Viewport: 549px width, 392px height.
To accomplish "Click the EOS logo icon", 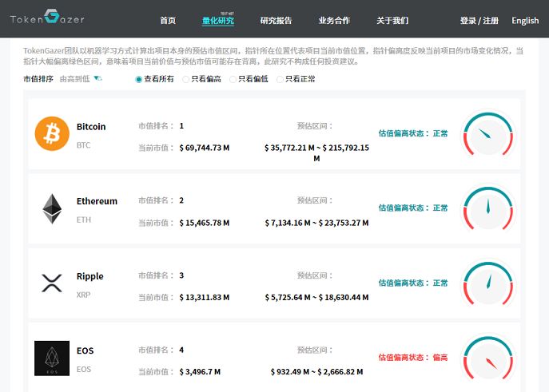I will [x=52, y=358].
